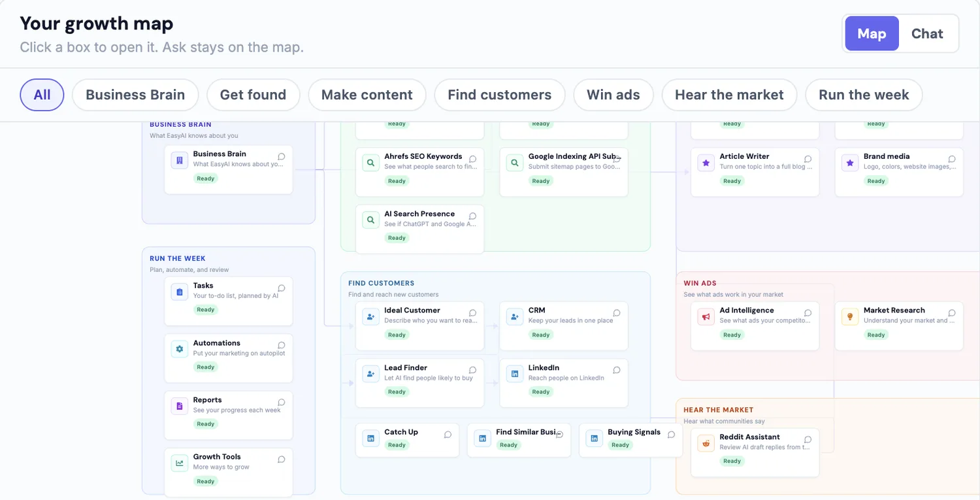Open chat bubble on CRM card
The width and height of the screenshot is (980, 500).
point(617,313)
